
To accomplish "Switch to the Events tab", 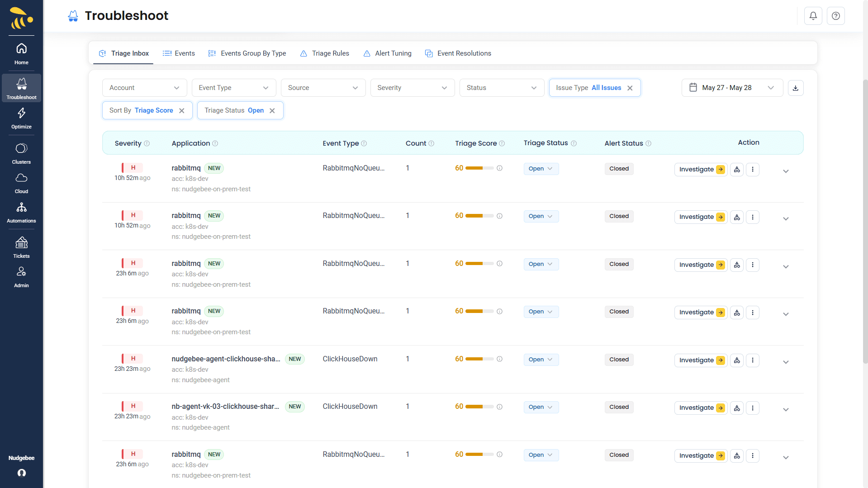I will click(x=179, y=53).
